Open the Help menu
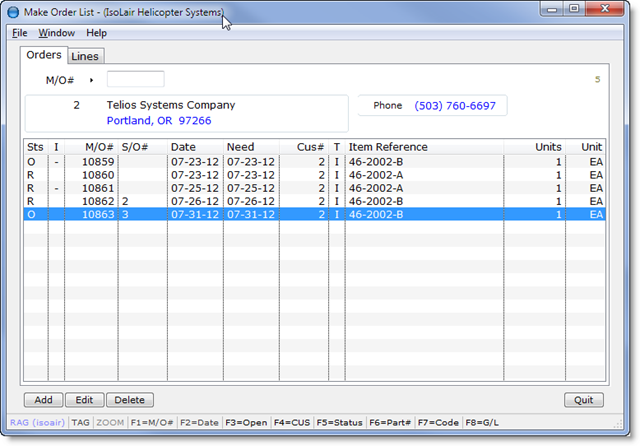 [x=96, y=33]
